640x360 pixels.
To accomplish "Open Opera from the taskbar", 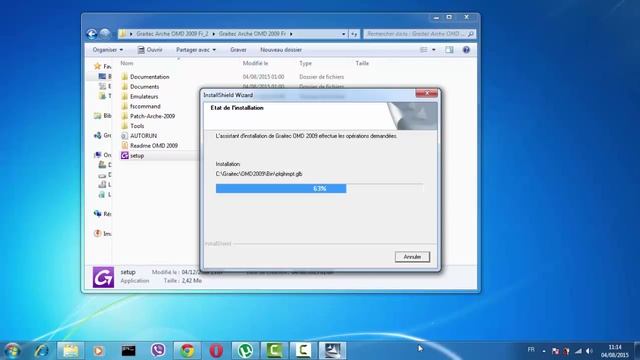I will (x=216, y=351).
